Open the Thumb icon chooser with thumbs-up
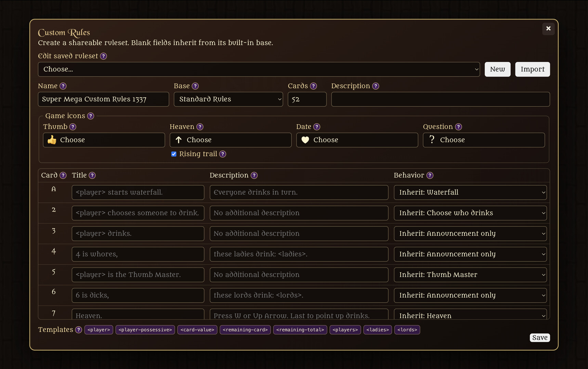 pyautogui.click(x=104, y=140)
